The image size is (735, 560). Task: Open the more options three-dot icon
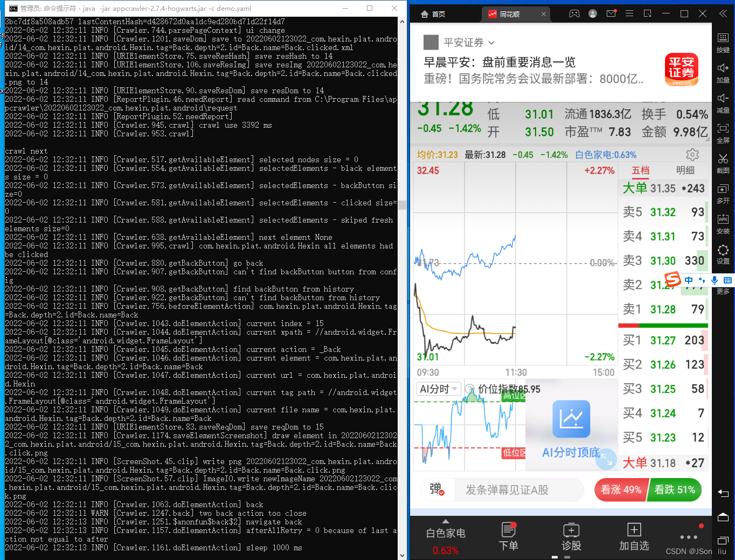click(689, 537)
